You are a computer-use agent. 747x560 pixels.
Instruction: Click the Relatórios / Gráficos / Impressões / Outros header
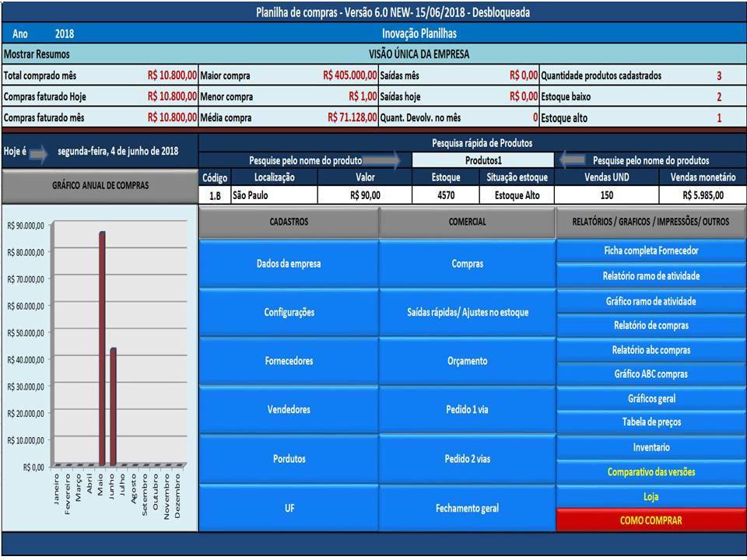pyautogui.click(x=651, y=222)
